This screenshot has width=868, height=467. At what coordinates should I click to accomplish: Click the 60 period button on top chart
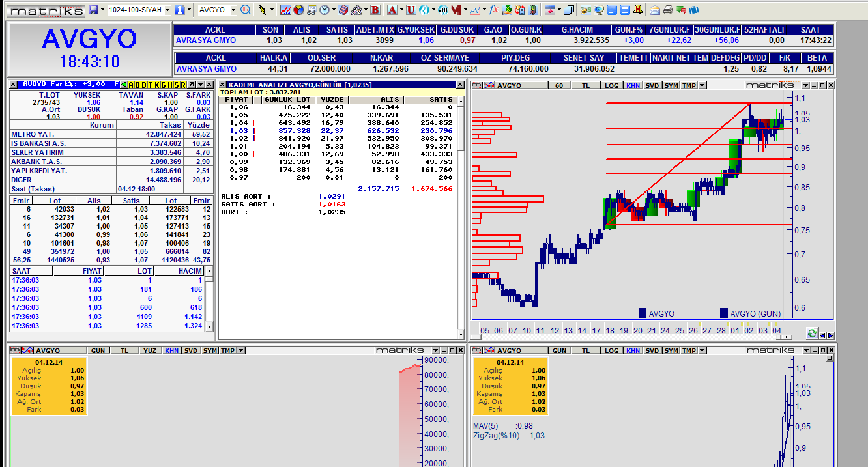tap(559, 85)
